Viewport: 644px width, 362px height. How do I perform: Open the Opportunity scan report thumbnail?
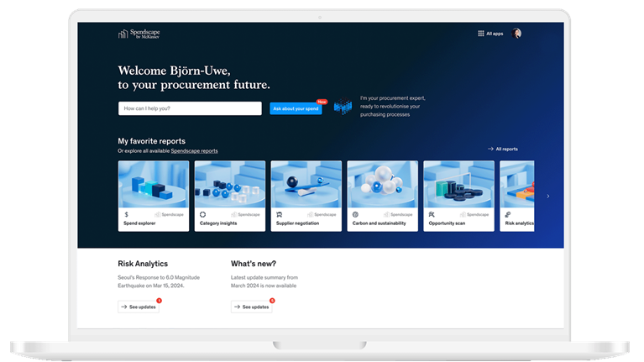(x=458, y=183)
